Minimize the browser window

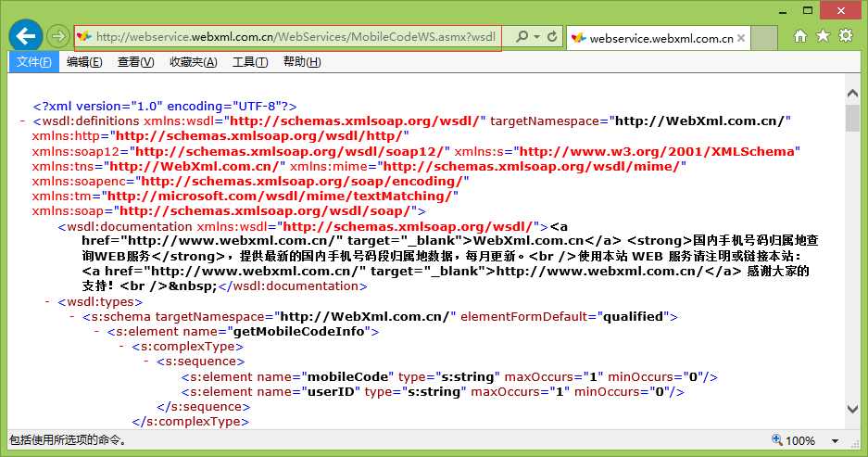pyautogui.click(x=783, y=10)
